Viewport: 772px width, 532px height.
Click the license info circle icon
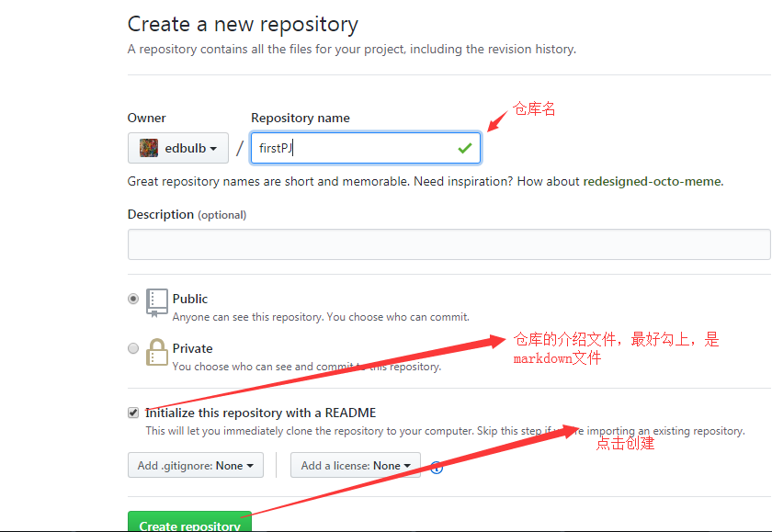(437, 468)
